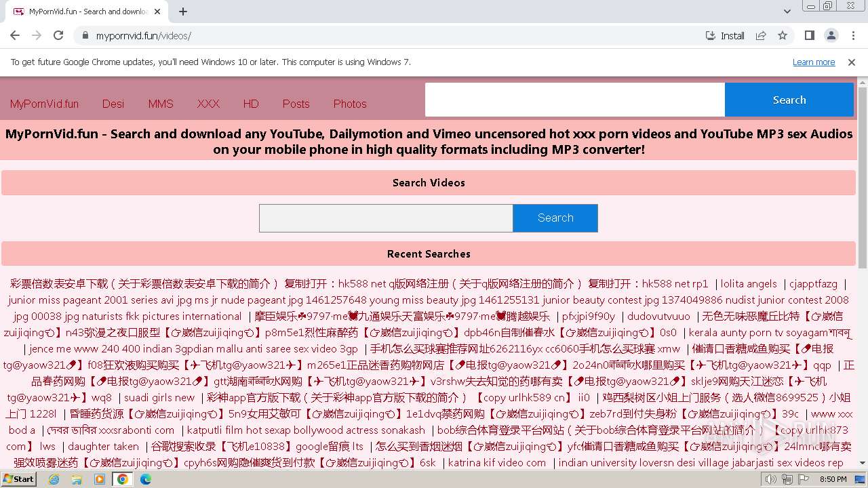Open the 'pfxjpi9f90y' recent search
Viewport: 868px width, 488px height.
point(588,317)
